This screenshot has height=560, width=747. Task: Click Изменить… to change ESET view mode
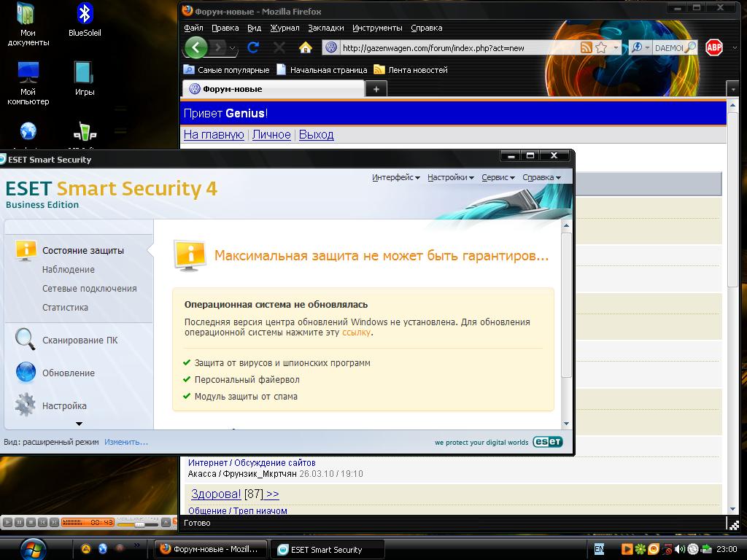click(126, 442)
